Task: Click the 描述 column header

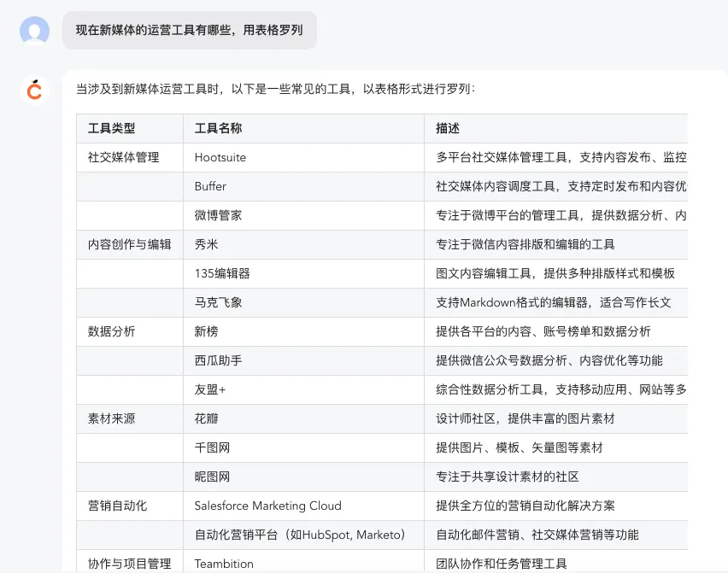Action: 440,128
